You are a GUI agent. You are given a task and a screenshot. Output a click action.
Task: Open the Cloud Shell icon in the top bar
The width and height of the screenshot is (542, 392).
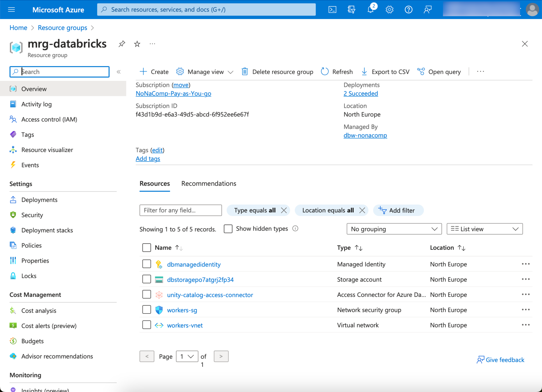click(x=332, y=10)
